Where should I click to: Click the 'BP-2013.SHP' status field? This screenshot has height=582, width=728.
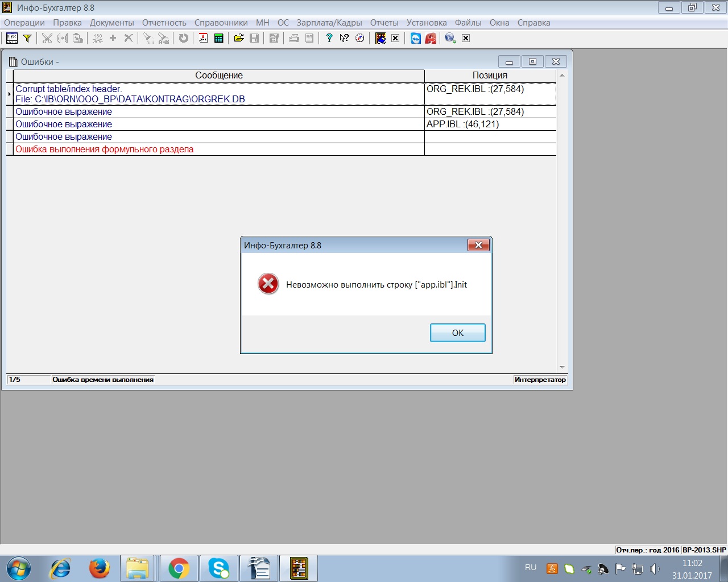704,550
